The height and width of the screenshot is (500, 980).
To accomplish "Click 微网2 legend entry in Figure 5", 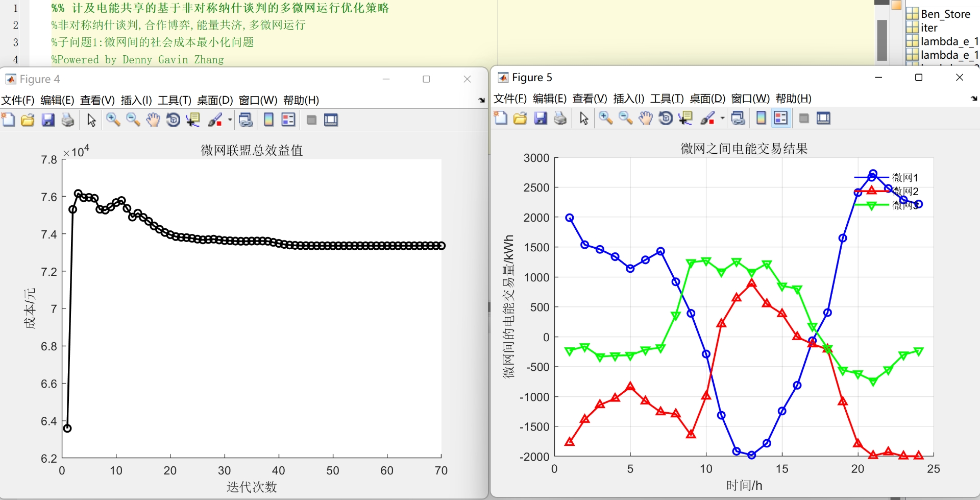I will (887, 191).
